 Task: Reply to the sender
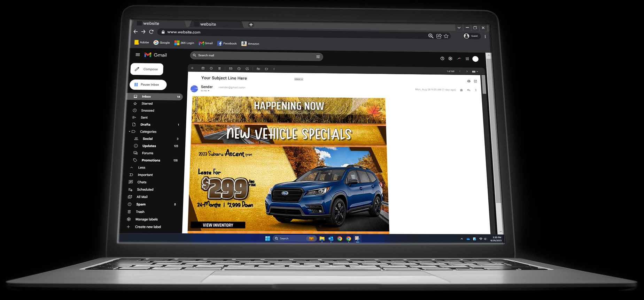[x=469, y=90]
